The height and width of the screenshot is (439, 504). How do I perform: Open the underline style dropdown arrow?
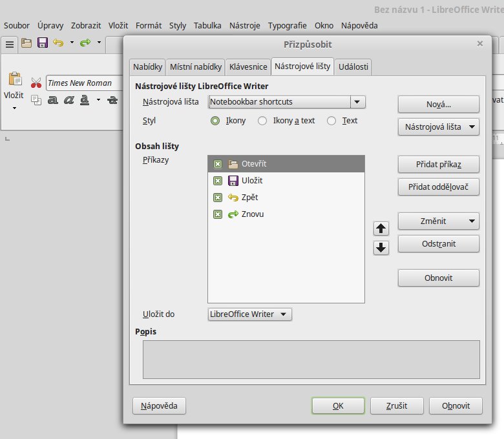[x=98, y=100]
